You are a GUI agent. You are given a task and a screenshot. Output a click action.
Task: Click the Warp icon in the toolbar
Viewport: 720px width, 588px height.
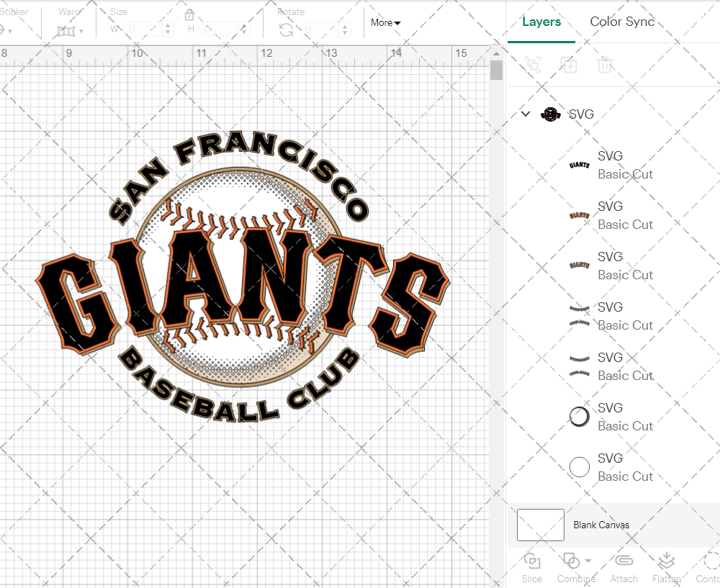pos(66,31)
